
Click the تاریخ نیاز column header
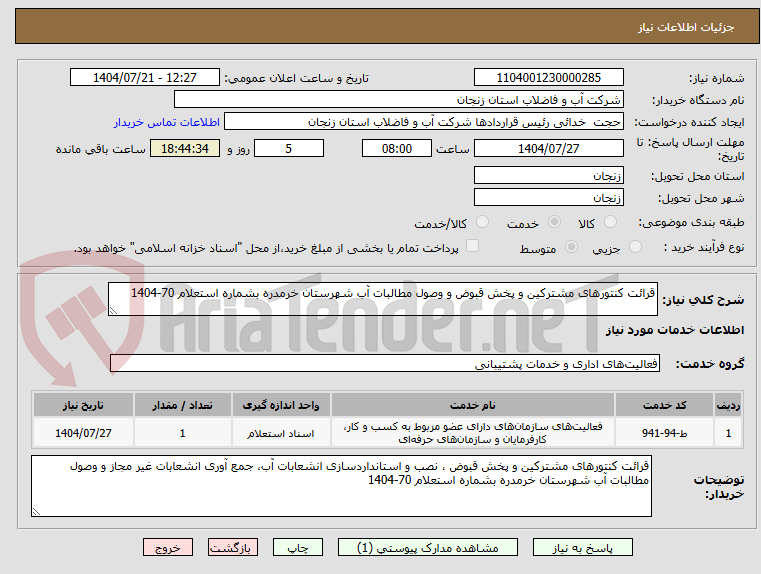pos(83,405)
